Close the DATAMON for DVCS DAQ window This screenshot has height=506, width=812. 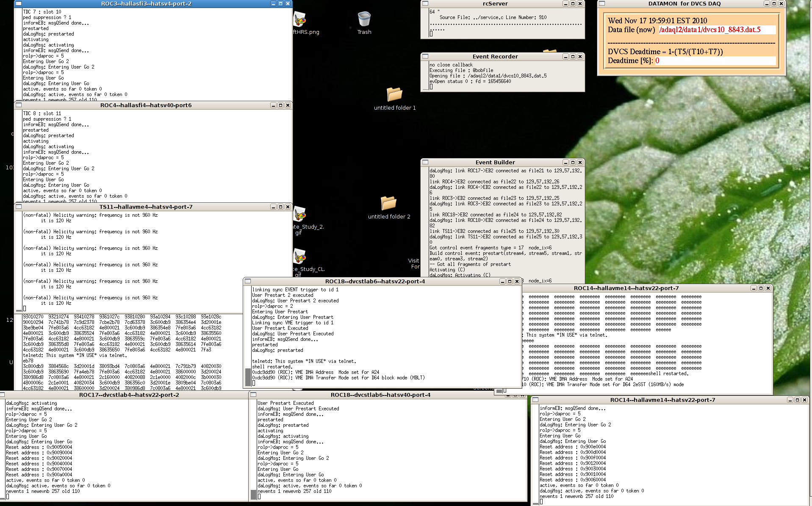pyautogui.click(x=781, y=3)
